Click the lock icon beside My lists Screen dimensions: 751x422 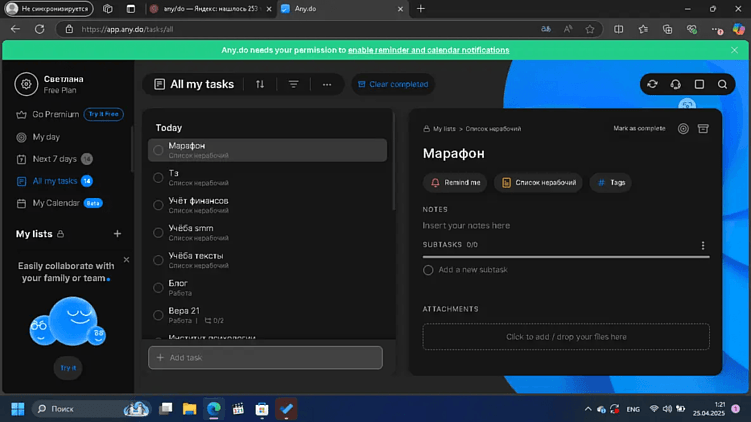[60, 234]
